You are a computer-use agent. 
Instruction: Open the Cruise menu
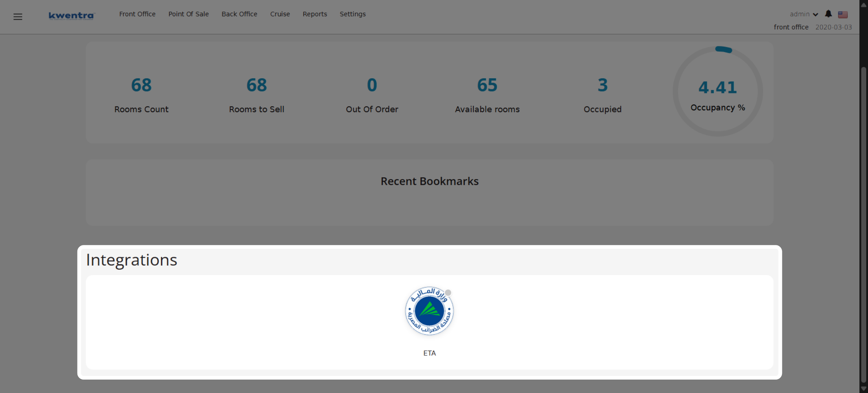tap(280, 14)
